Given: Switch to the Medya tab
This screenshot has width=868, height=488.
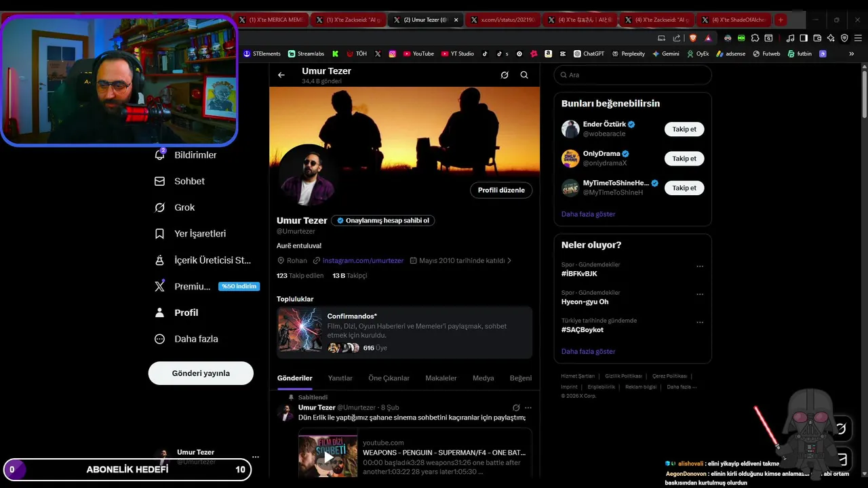Looking at the screenshot, I should click(483, 378).
